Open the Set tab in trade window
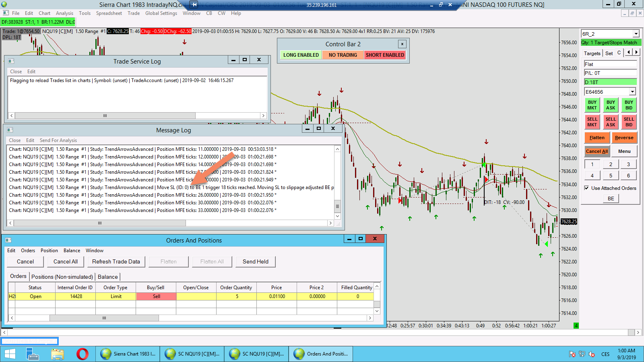 coord(609,53)
